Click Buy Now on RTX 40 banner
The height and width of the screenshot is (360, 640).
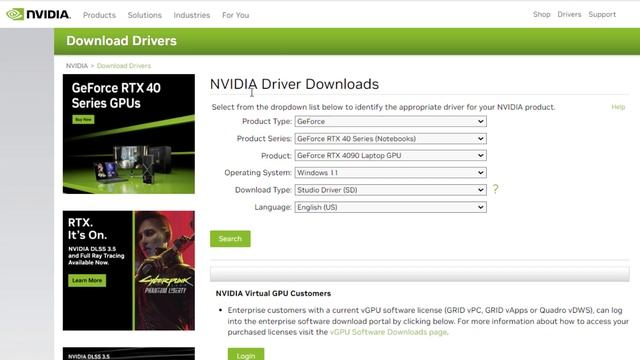(83, 120)
